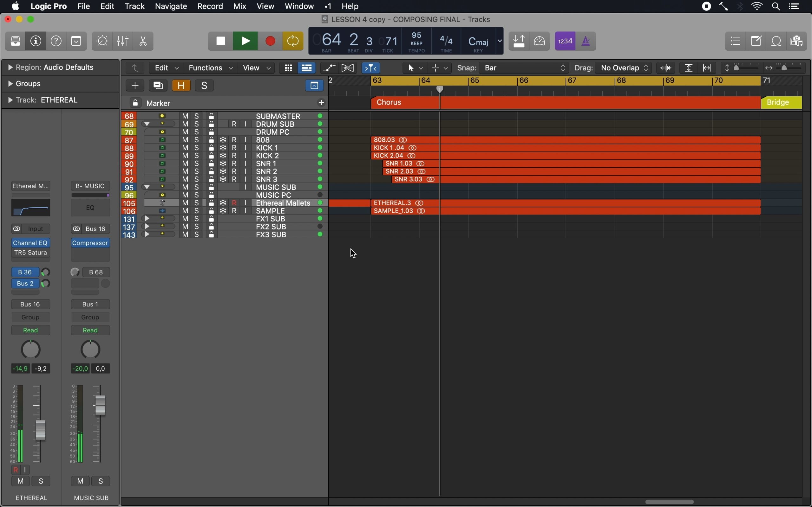Open the Library panel icon
812x507 pixels.
point(16,41)
